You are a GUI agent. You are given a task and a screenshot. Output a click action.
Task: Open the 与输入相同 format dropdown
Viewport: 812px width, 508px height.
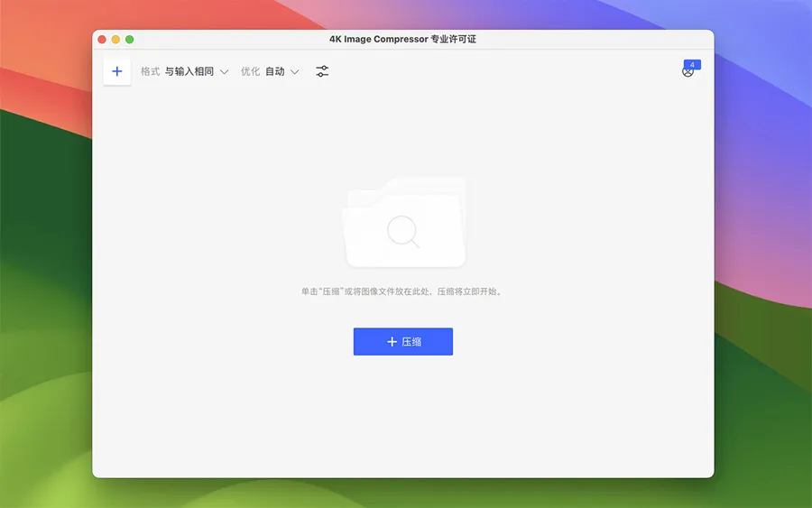tap(189, 71)
